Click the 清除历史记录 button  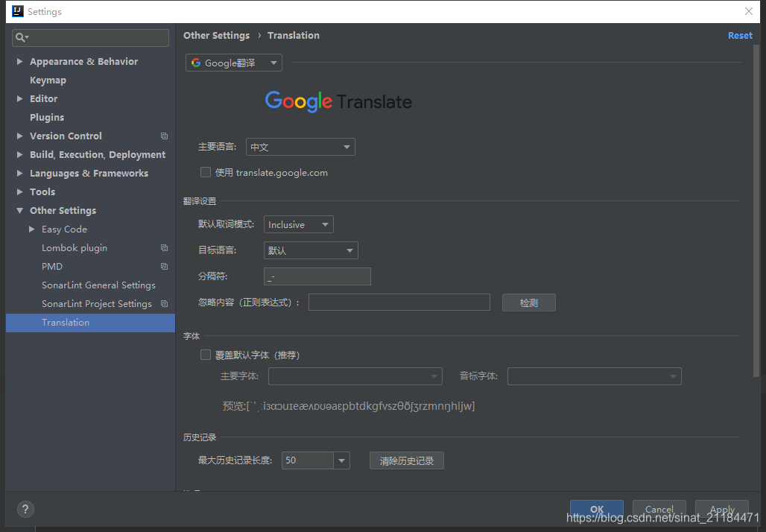(x=406, y=460)
